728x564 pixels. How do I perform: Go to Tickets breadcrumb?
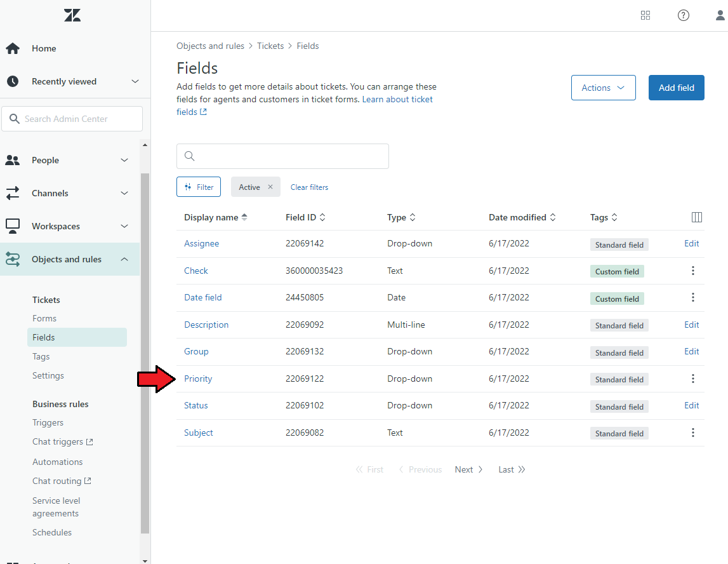pos(270,46)
